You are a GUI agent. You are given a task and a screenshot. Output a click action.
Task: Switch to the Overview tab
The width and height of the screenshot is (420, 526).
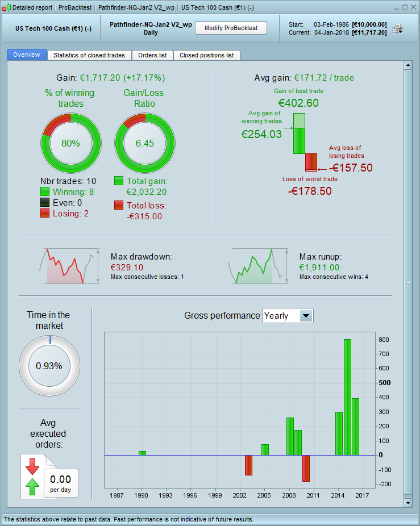[27, 55]
